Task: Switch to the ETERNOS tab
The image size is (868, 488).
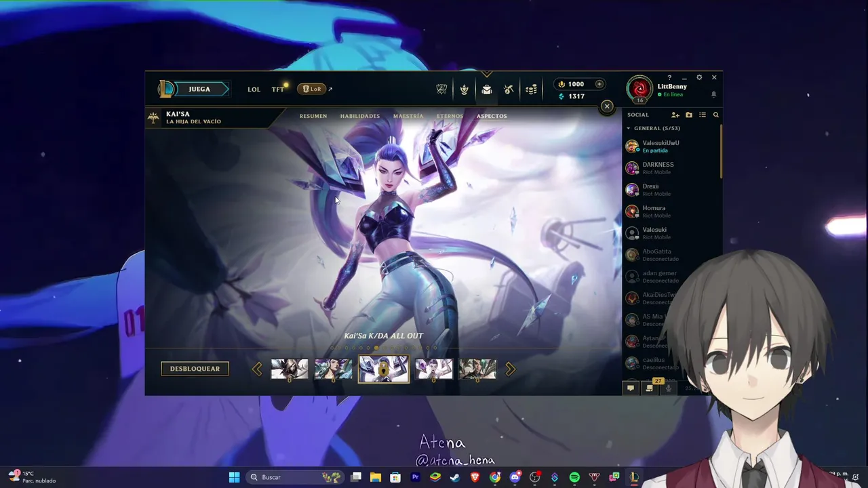Action: tap(450, 116)
